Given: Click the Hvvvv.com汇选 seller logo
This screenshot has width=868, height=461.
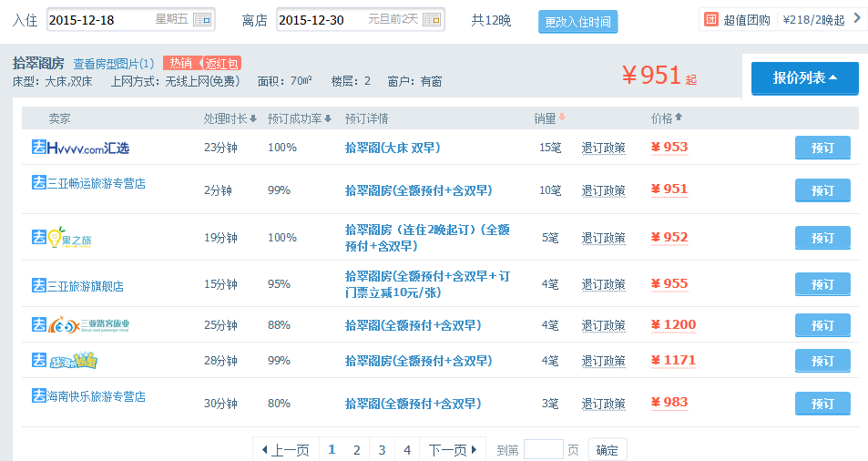Looking at the screenshot, I should (x=80, y=148).
